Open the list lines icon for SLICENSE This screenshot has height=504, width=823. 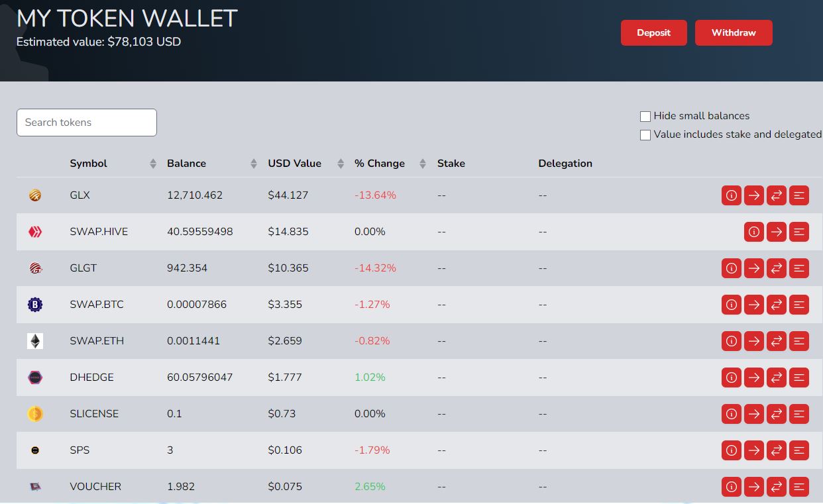799,414
